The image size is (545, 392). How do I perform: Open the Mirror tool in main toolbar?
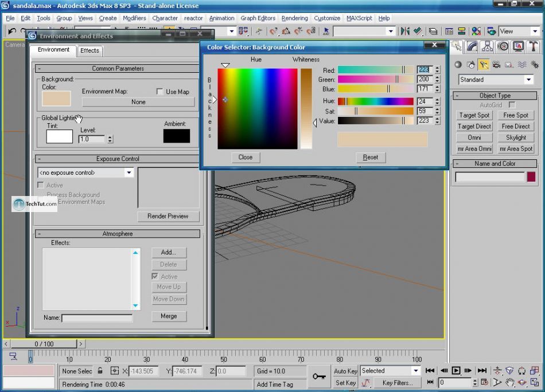point(405,32)
